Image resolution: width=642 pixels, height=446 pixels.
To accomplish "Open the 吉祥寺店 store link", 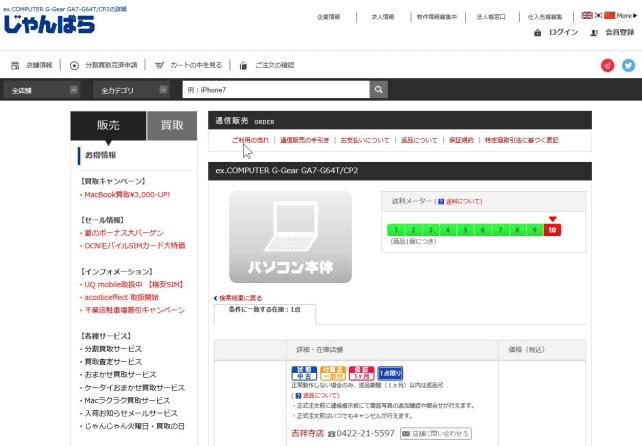I will tap(307, 433).
